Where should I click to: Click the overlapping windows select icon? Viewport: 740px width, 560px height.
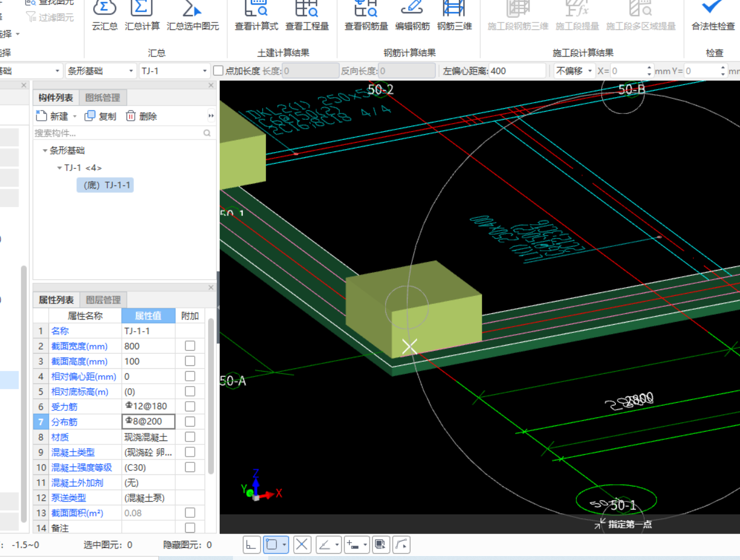pos(380,544)
